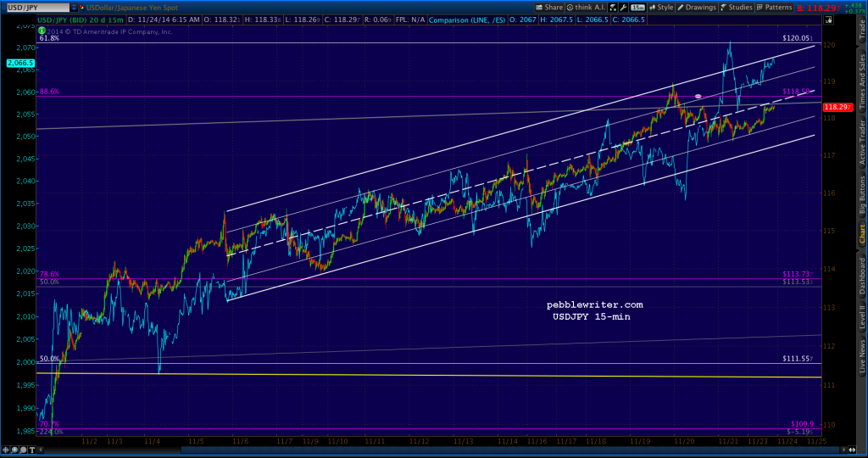Click the pebblewriter.com chart annotation
The height and width of the screenshot is (458, 868).
[x=594, y=304]
